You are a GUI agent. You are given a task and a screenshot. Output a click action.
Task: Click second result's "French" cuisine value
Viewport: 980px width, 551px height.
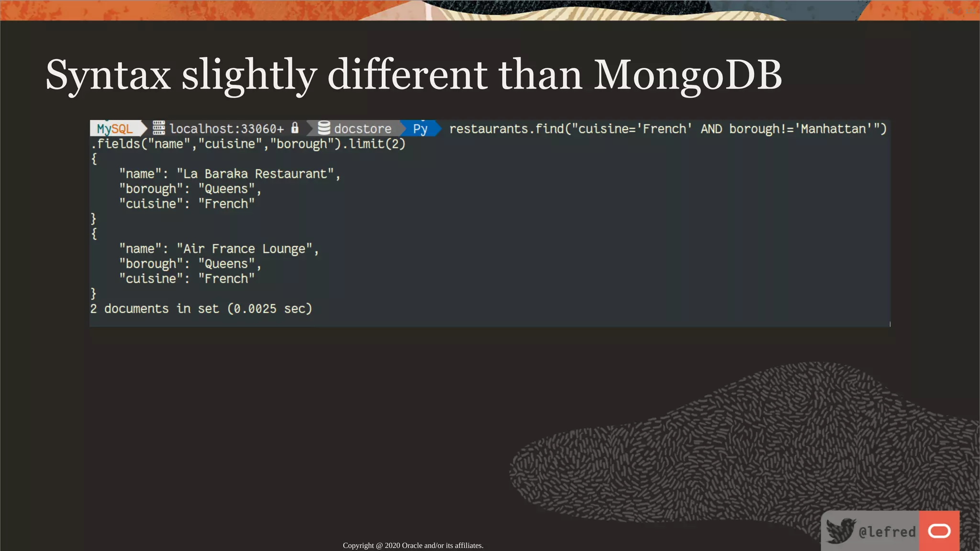coord(226,279)
